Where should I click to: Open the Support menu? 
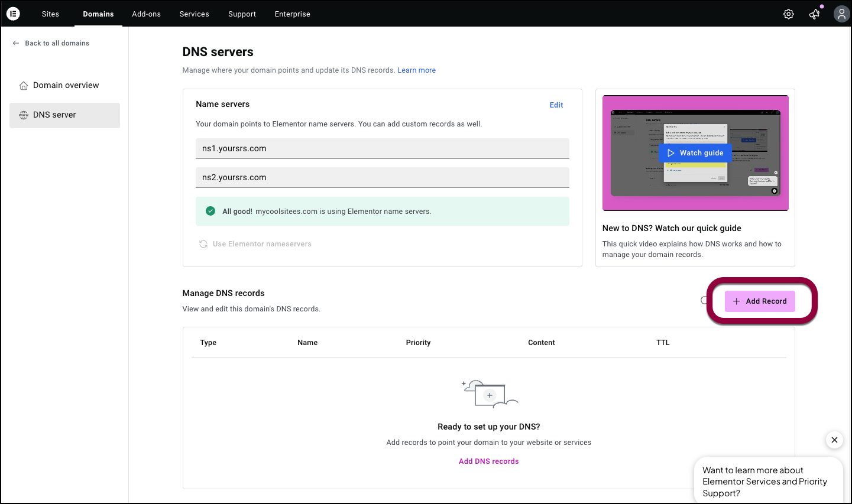click(x=242, y=14)
